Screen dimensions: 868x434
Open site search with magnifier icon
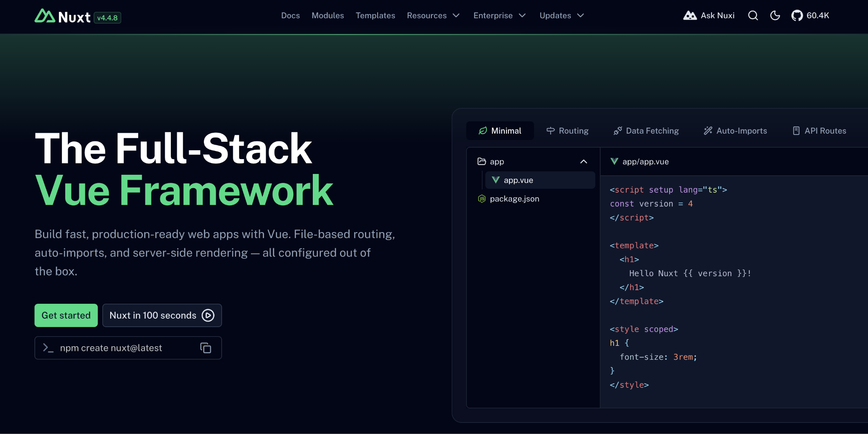pyautogui.click(x=753, y=16)
